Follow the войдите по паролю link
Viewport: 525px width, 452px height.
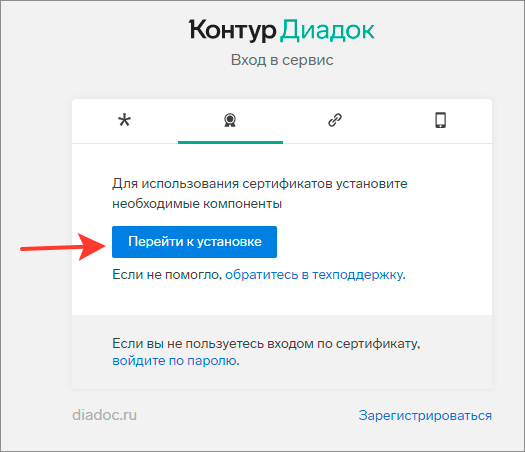point(174,361)
